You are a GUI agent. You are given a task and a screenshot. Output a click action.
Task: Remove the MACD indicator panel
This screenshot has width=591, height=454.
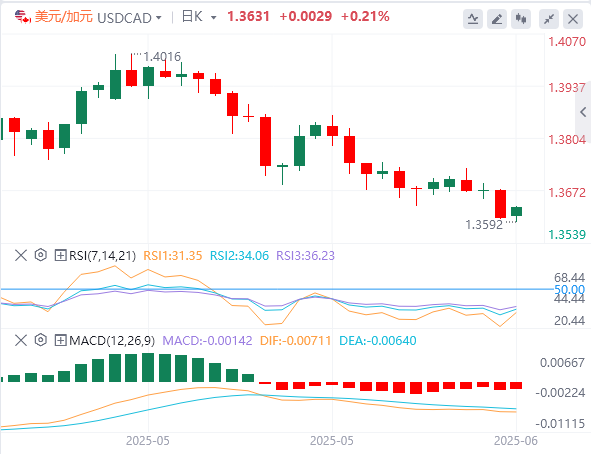point(21,340)
